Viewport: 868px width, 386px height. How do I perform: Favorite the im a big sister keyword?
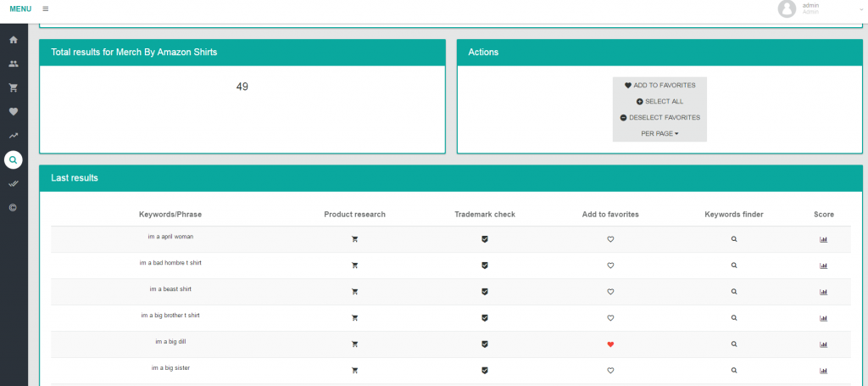(610, 370)
